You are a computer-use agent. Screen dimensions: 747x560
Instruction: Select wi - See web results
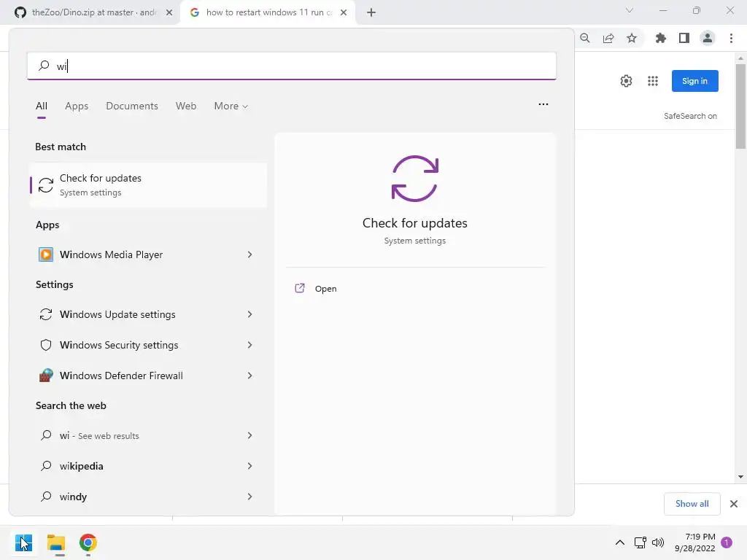click(136, 435)
